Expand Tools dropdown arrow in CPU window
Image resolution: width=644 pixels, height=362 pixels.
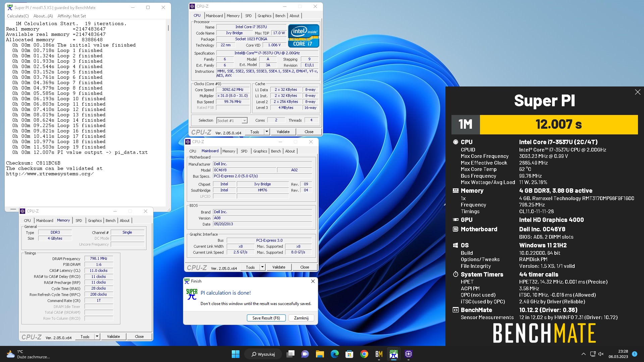coord(267,132)
